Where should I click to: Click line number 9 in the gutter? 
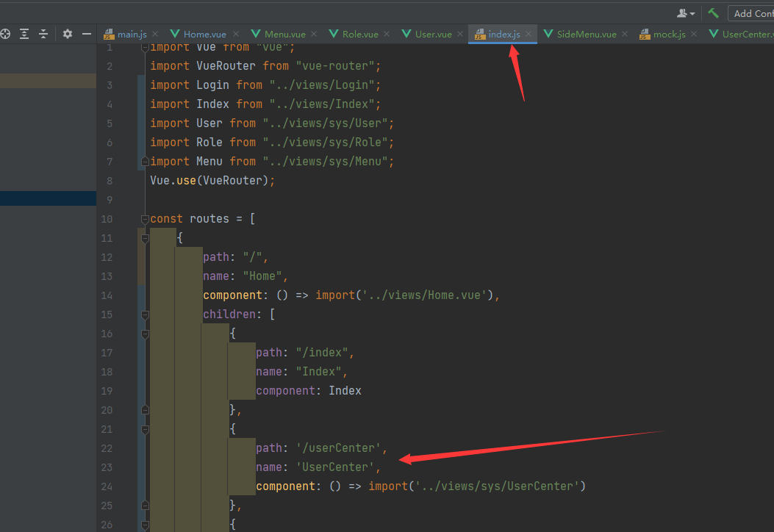[110, 200]
